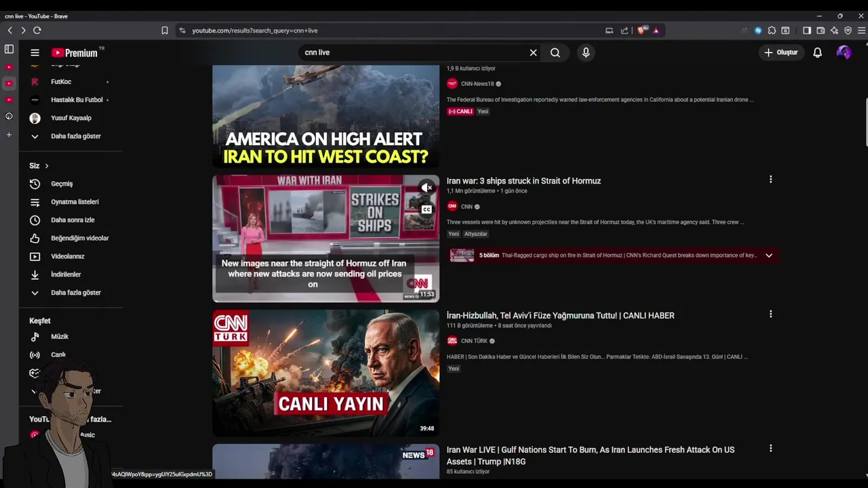Open Brave main menu icon
The image size is (868, 488).
click(x=861, y=30)
